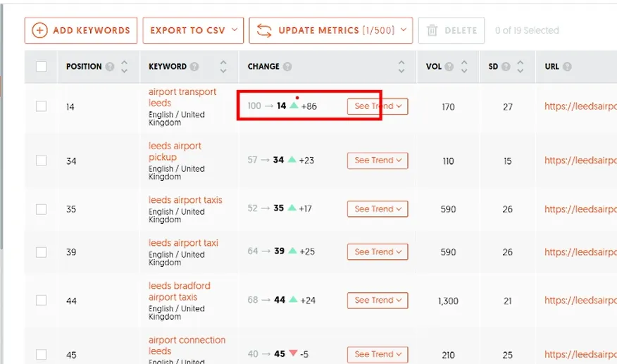Click the URL column help icon
This screenshot has width=617, height=364.
[567, 66]
